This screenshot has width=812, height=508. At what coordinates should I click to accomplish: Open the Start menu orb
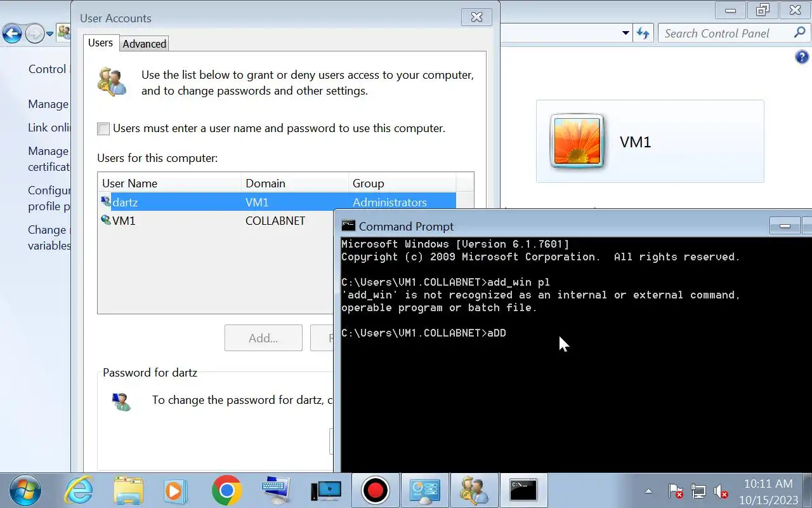[x=25, y=491]
